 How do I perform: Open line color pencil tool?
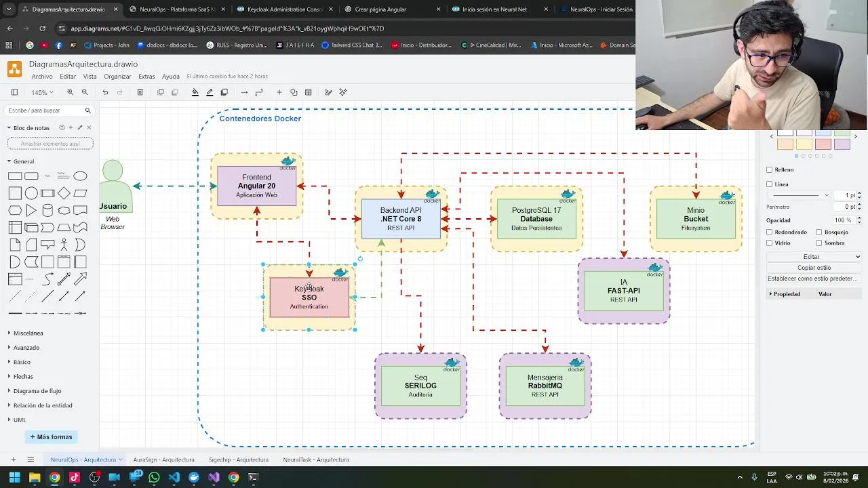(x=210, y=92)
